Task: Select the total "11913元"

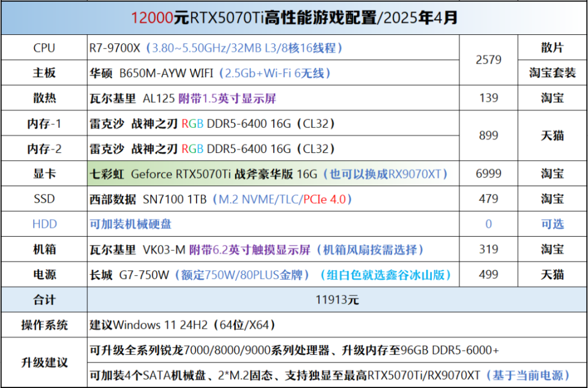Action: click(337, 300)
